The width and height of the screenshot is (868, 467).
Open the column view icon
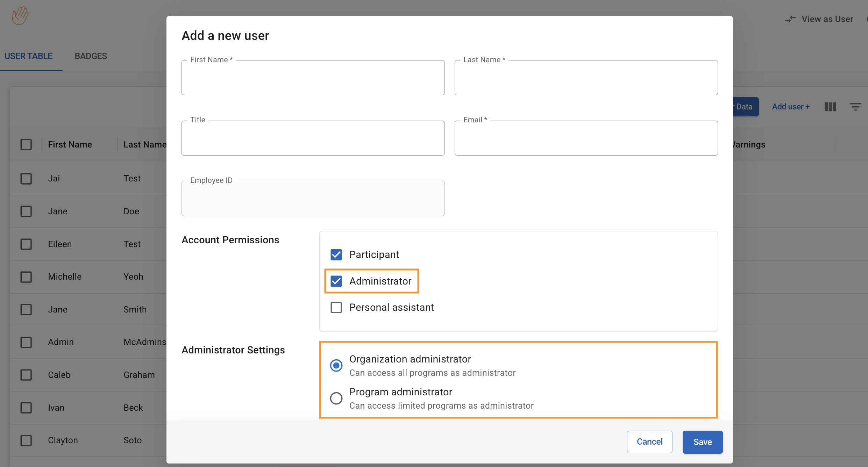point(830,107)
